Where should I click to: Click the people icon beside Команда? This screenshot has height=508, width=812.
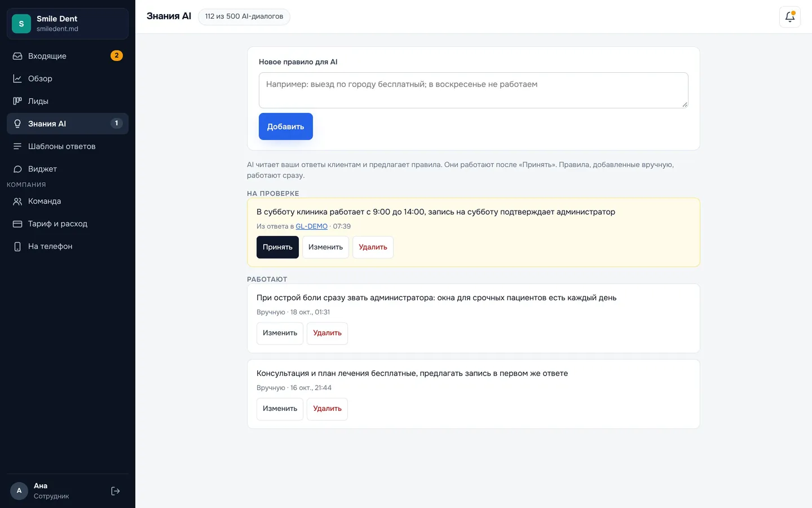tap(17, 202)
